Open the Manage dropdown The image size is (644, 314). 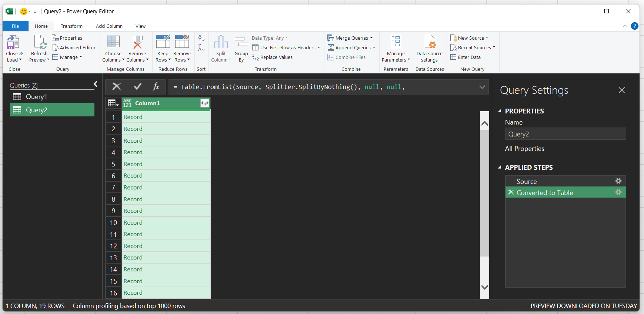(67, 57)
